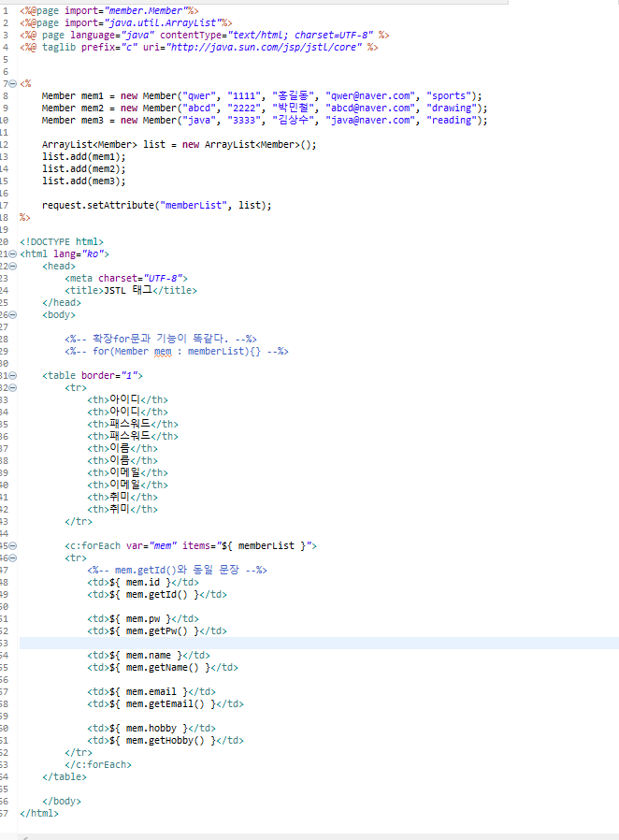Click the request.setAttribute("memberList", list) line

click(x=156, y=205)
